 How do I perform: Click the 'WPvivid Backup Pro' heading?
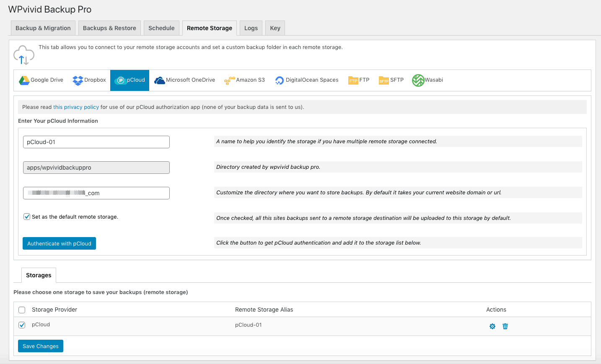pyautogui.click(x=50, y=9)
